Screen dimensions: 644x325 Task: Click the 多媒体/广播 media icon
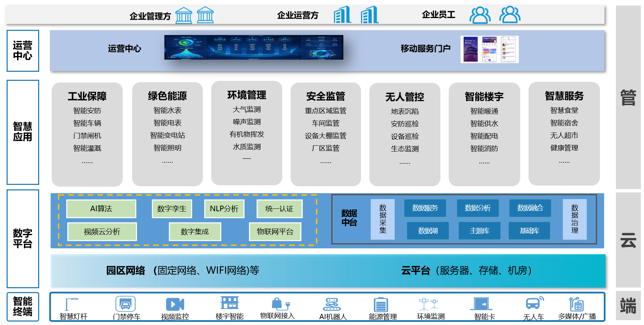coord(577,304)
